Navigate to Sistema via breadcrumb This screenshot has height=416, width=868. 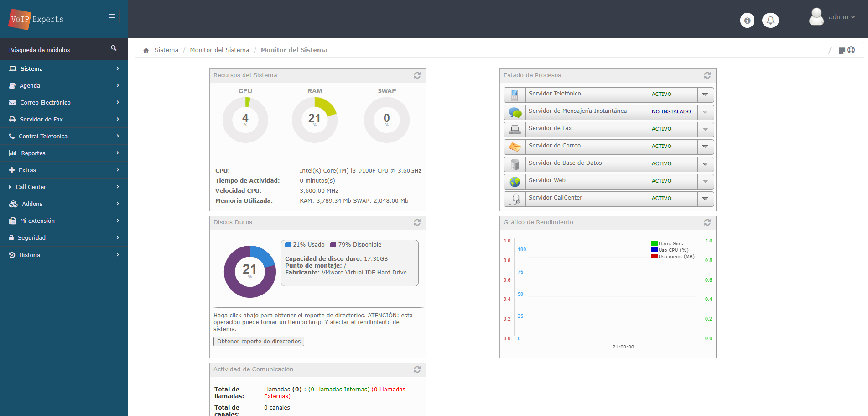[x=166, y=50]
